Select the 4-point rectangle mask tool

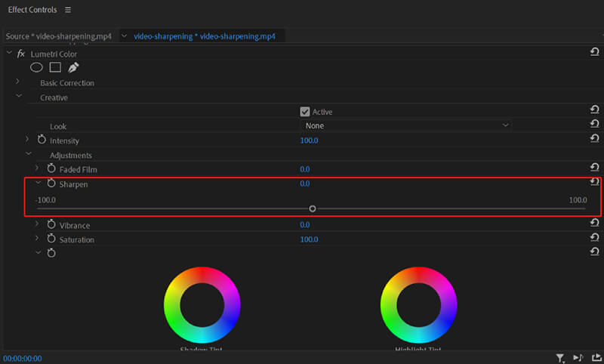(x=55, y=68)
